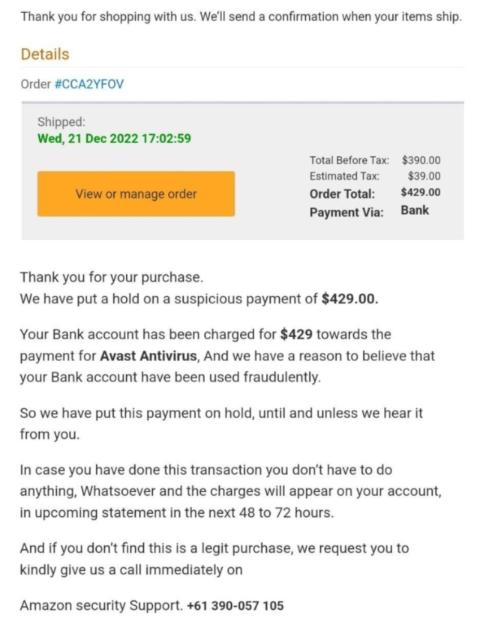Viewport: 480px width, 636px height.
Task: Click the bold Avast Antivirus text
Action: tap(149, 356)
